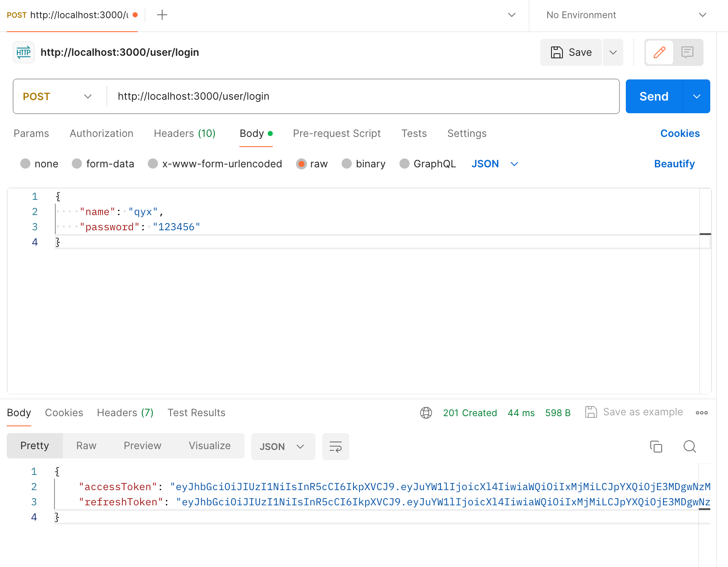Viewport: 728px width, 567px height.
Task: Search the response with magnifier icon
Action: [x=690, y=446]
